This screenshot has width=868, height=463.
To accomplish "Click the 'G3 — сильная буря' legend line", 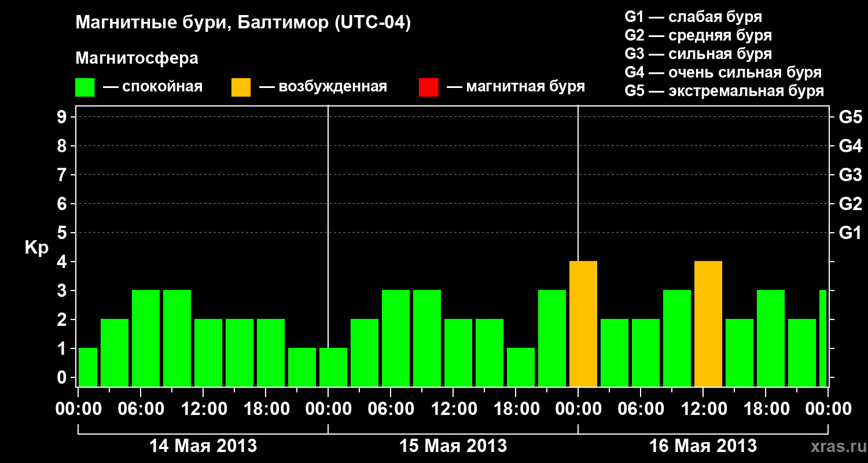I will click(x=698, y=54).
